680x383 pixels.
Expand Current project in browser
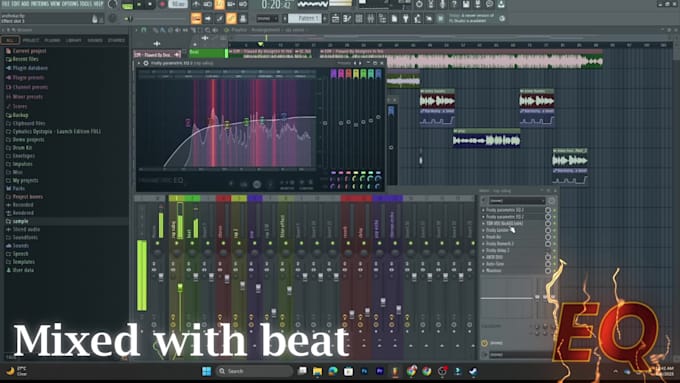coord(29,51)
